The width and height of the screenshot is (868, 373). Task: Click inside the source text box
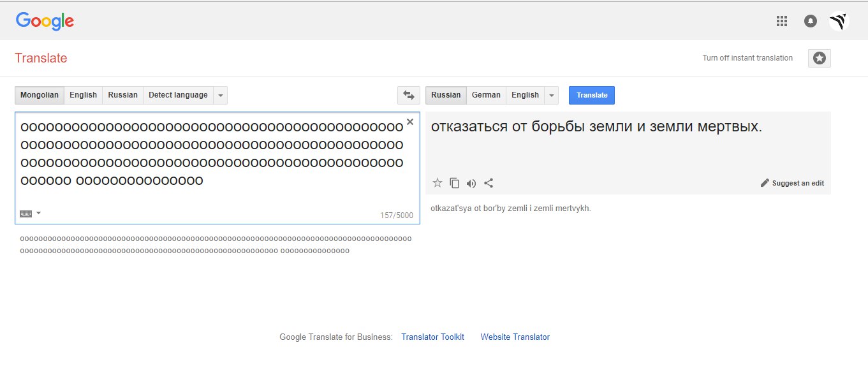tap(217, 198)
